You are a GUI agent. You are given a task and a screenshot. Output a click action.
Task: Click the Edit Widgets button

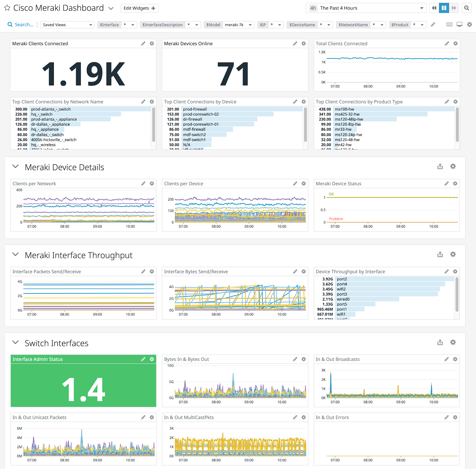coord(139,8)
